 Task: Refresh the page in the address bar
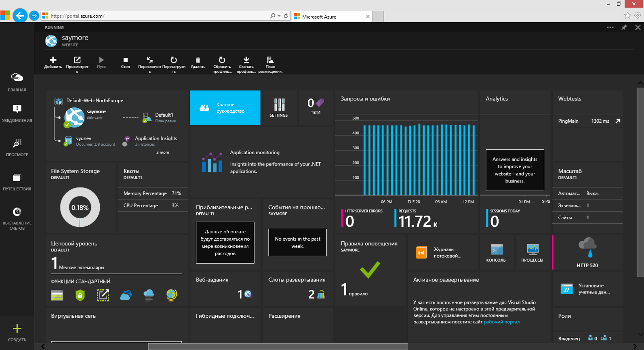tap(286, 16)
